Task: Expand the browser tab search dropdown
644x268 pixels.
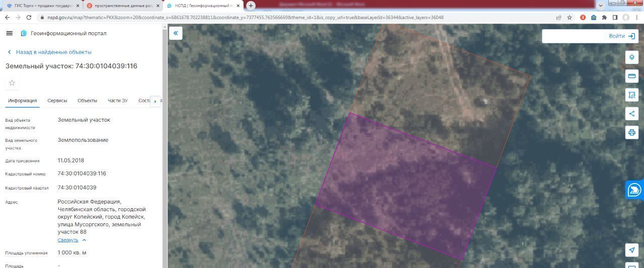Action: pyautogui.click(x=600, y=6)
